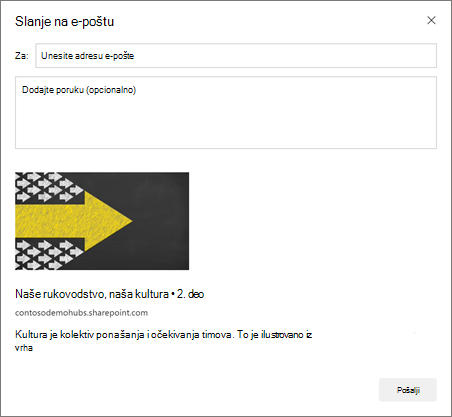Click contosodemohubs.sharepoint.com address text

(81, 313)
